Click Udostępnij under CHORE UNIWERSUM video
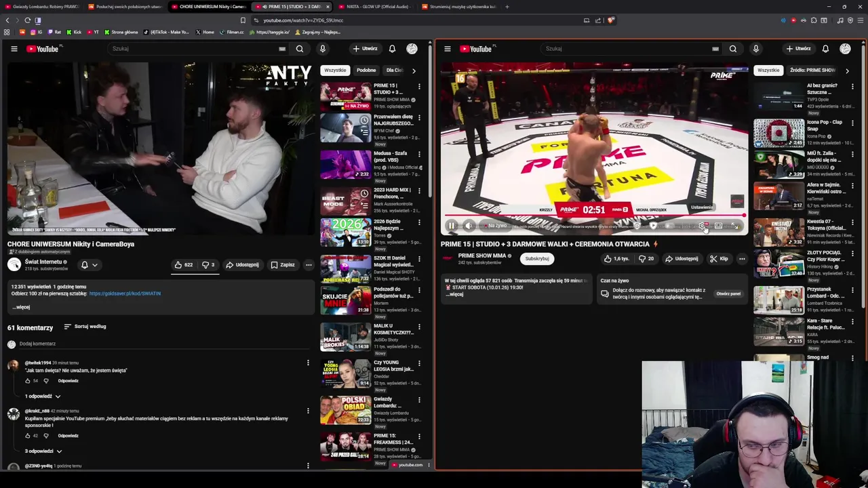868x488 pixels. 242,265
